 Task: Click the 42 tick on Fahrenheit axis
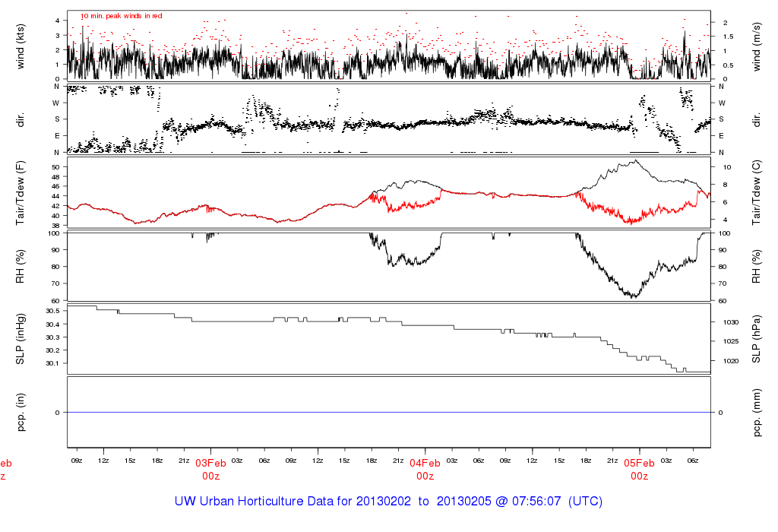55,206
